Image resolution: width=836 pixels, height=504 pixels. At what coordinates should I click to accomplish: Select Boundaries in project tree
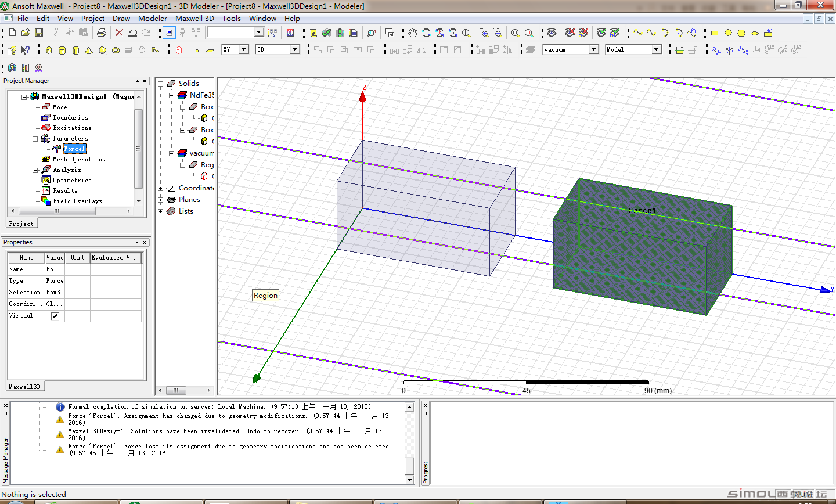70,118
